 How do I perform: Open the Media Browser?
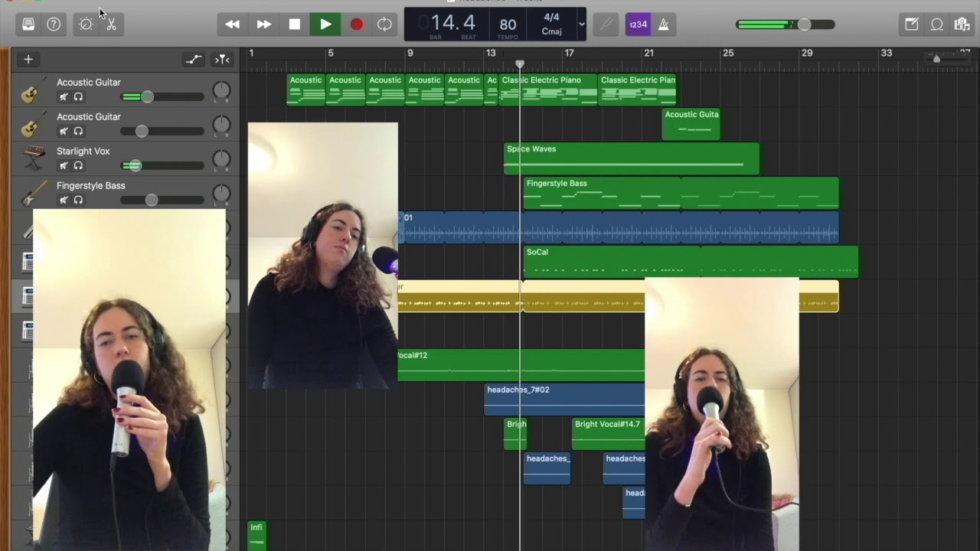(x=962, y=24)
